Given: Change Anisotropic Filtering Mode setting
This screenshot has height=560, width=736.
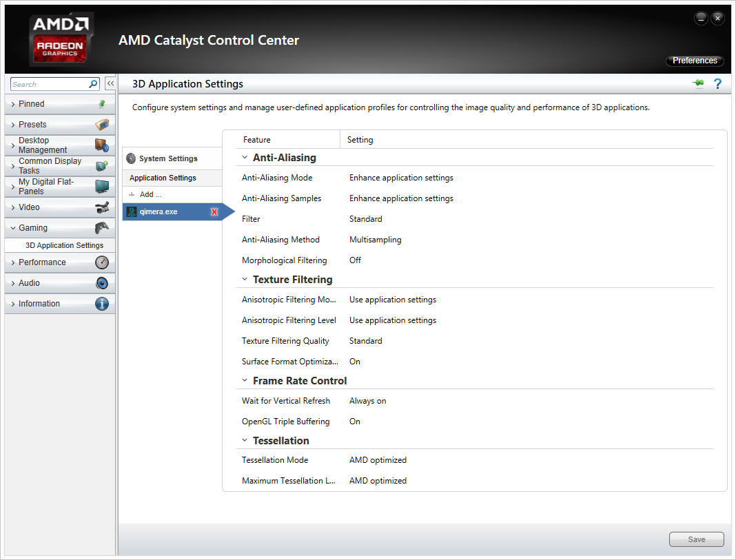Looking at the screenshot, I should click(x=392, y=300).
